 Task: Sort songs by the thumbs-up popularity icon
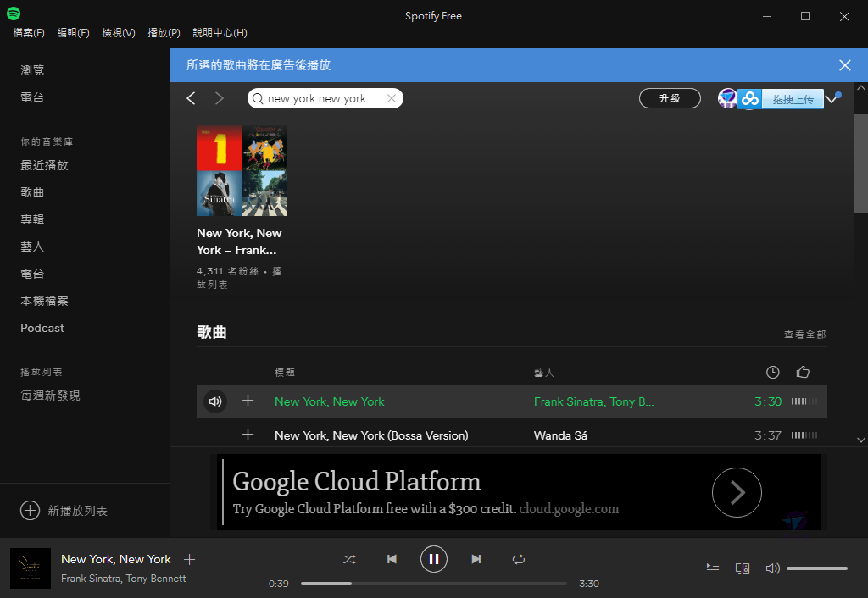click(x=803, y=373)
